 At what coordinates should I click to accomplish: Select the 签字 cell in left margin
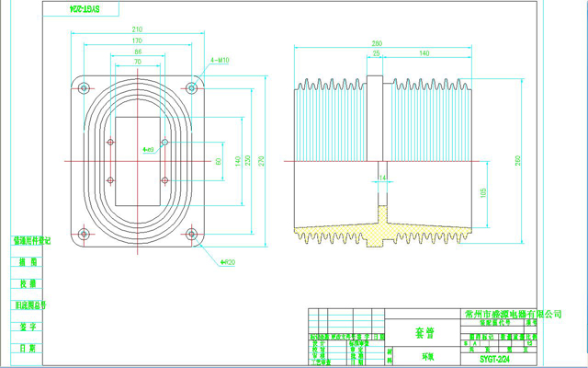coord(27,326)
